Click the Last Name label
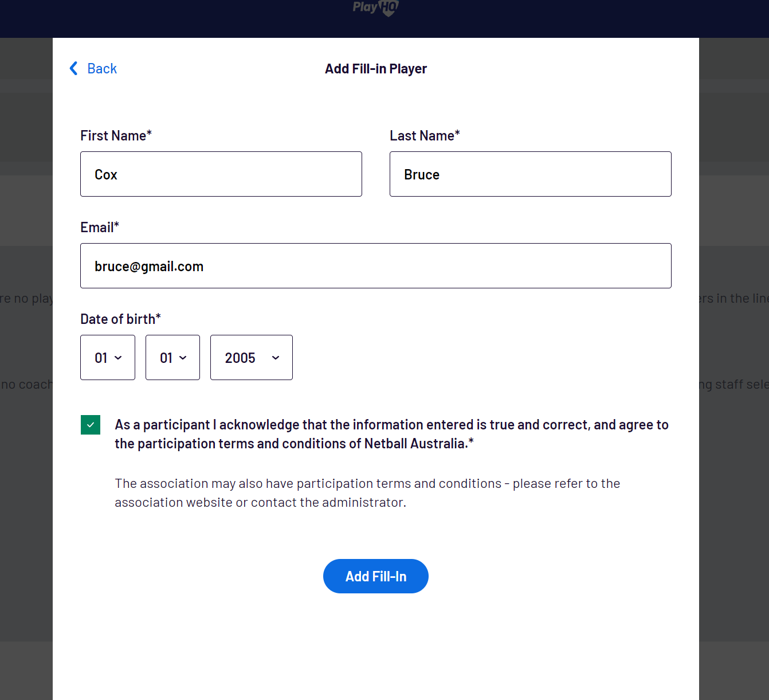Screen dimensions: 769x700 click(425, 136)
